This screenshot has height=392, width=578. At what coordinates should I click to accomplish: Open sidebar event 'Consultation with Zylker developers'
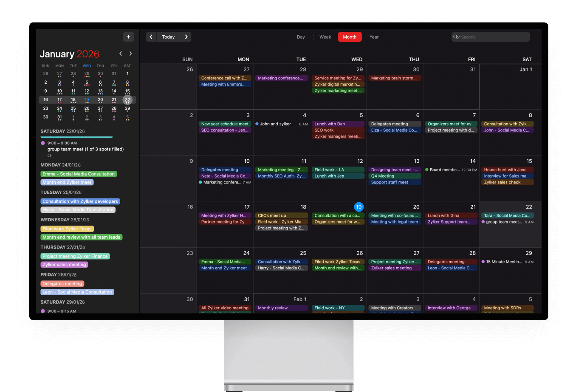(80, 201)
